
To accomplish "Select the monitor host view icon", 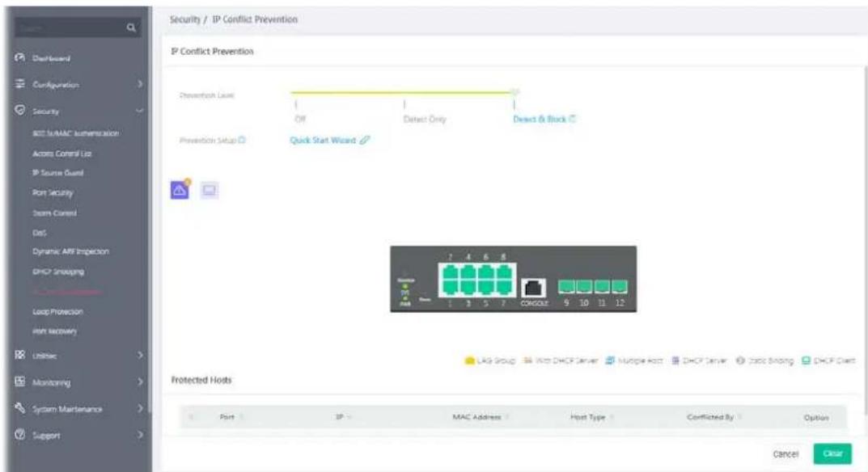I will tap(209, 190).
